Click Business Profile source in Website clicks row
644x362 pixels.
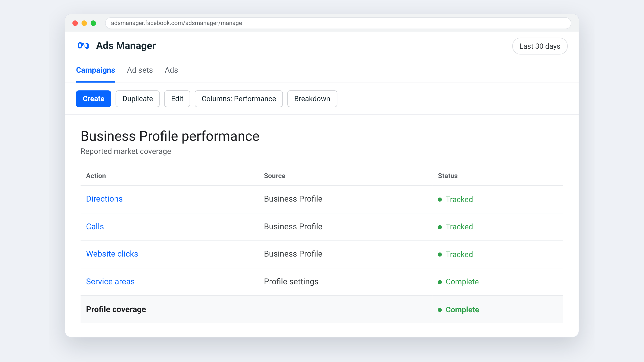point(293,254)
